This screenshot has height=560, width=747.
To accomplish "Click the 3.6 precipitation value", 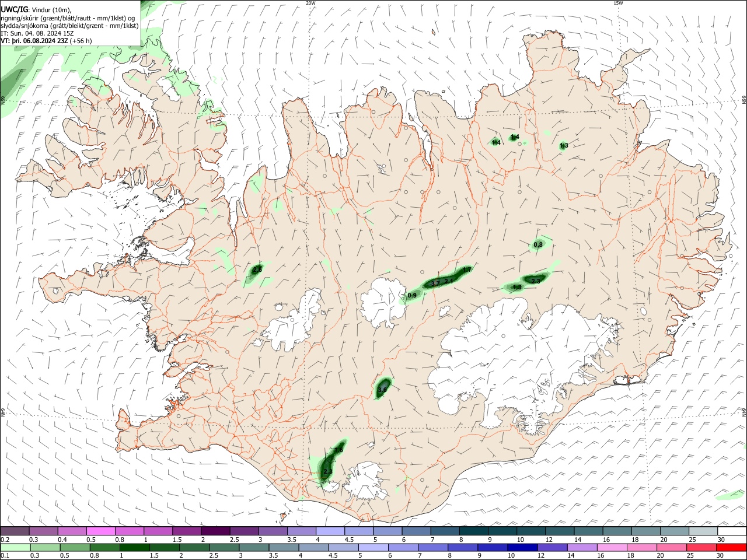I will point(383,390).
